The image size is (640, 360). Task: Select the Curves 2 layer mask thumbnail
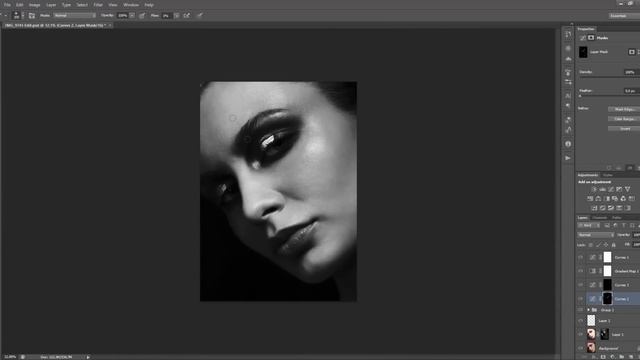coord(607,298)
